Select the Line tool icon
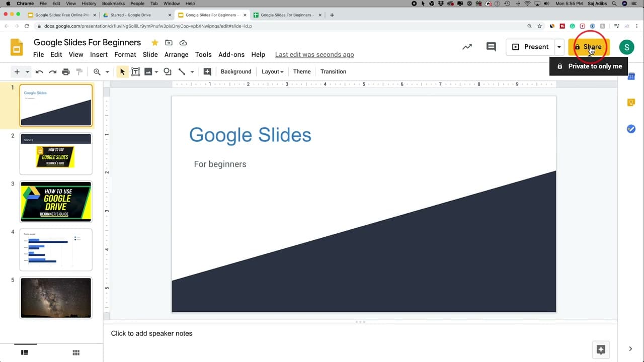The height and width of the screenshot is (362, 644). click(x=182, y=72)
